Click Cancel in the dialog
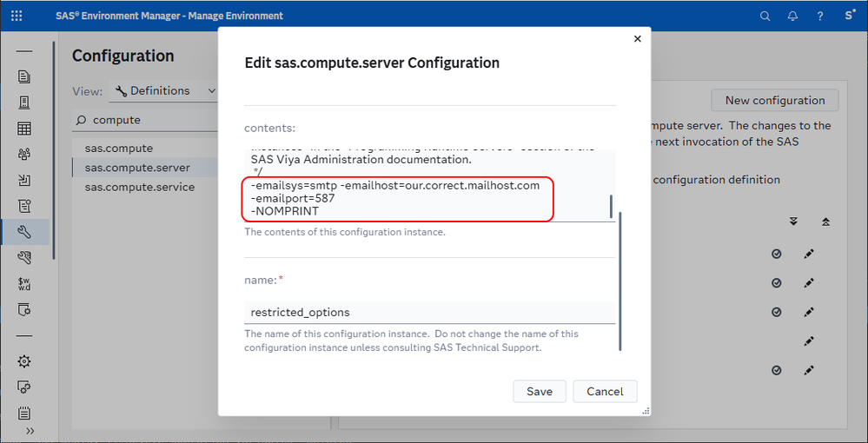 pyautogui.click(x=605, y=392)
